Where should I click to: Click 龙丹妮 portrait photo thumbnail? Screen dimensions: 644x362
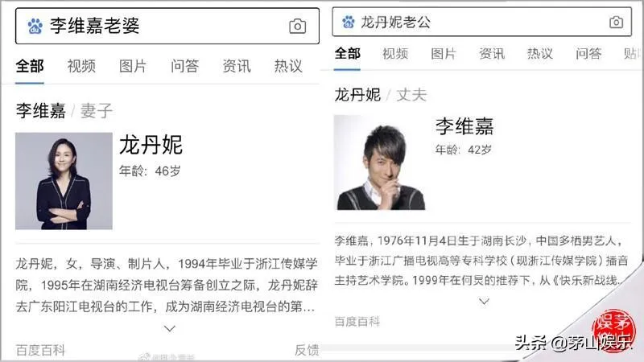click(x=64, y=181)
